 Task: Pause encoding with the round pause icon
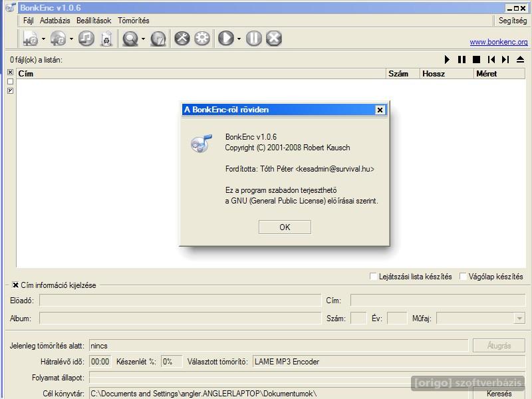coord(254,38)
